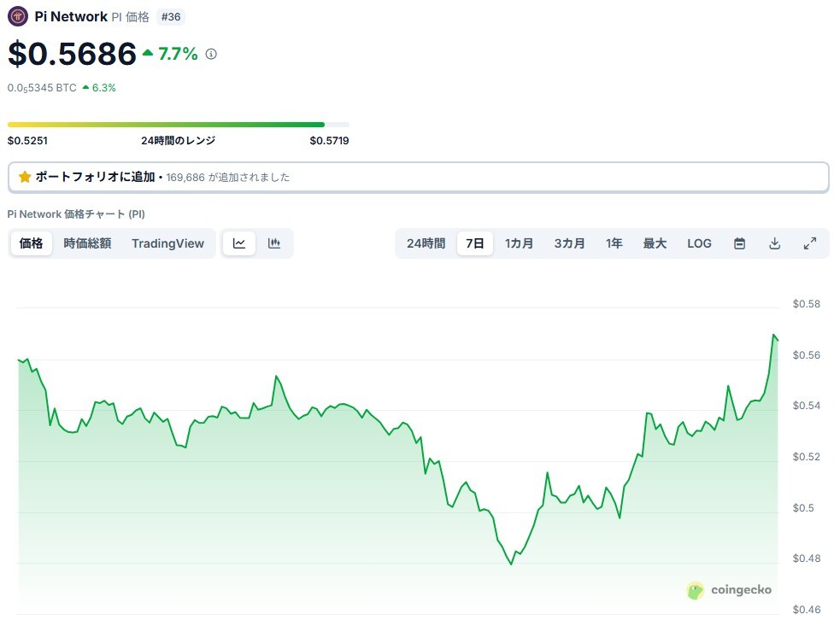Set chart range to 7日
The height and width of the screenshot is (626, 840).
474,243
